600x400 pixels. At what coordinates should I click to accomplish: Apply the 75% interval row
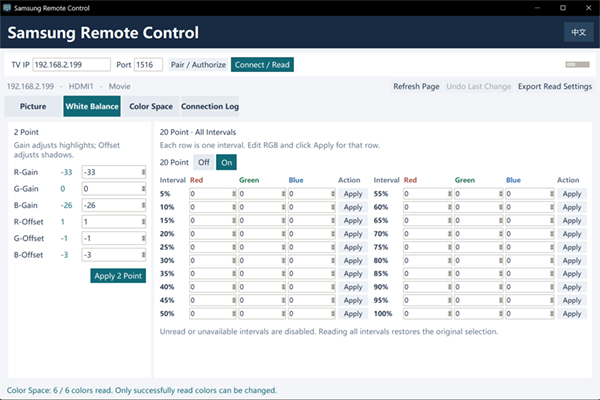(572, 247)
